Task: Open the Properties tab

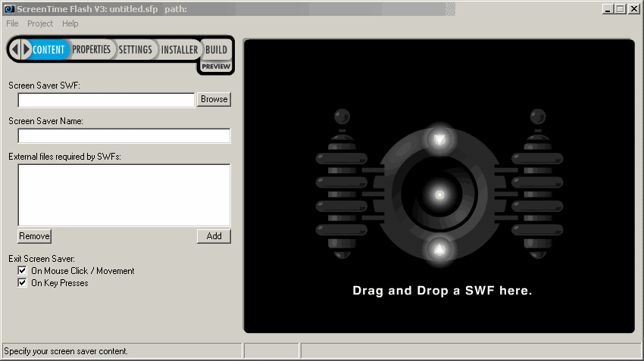Action: click(x=91, y=50)
